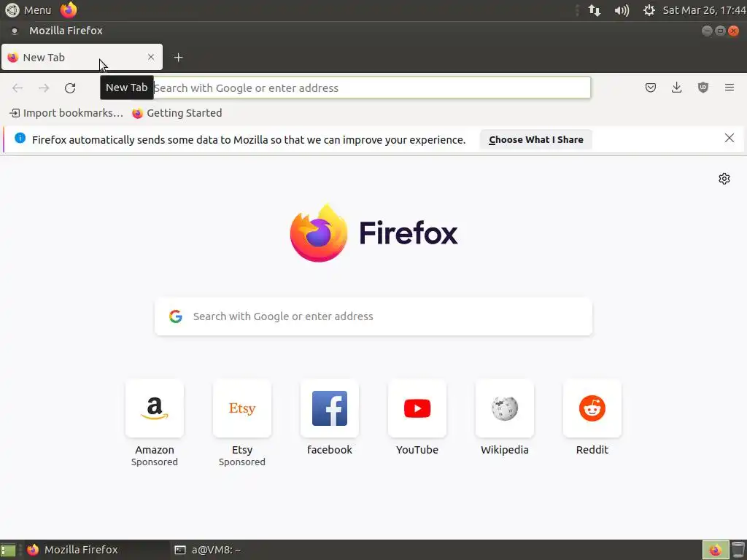
Task: Close the New Tab tab
Action: [151, 57]
